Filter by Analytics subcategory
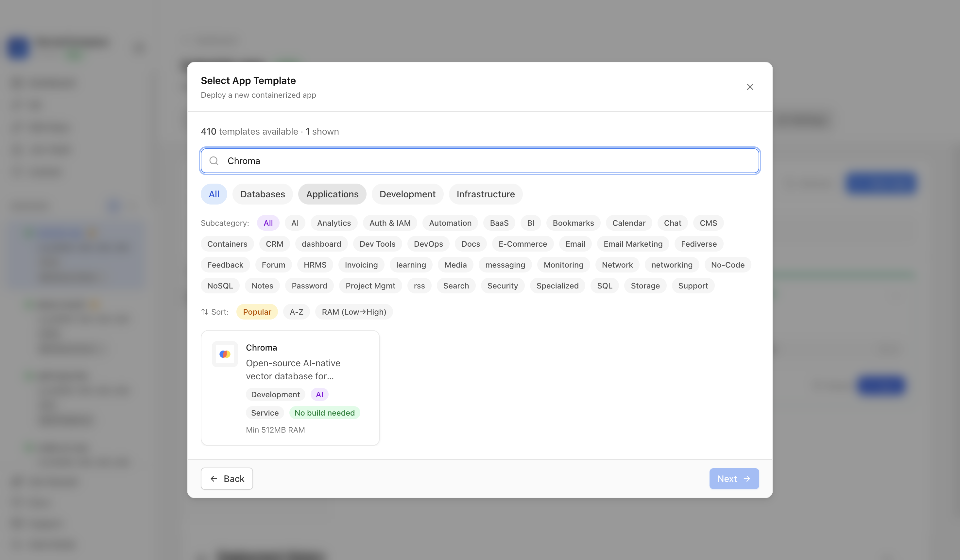The image size is (960, 560). pyautogui.click(x=334, y=223)
